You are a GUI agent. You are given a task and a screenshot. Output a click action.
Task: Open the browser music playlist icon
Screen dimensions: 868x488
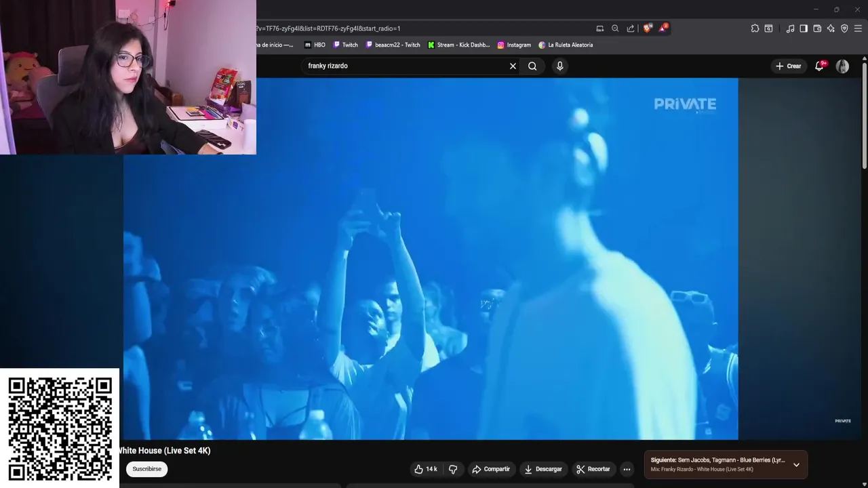(790, 28)
